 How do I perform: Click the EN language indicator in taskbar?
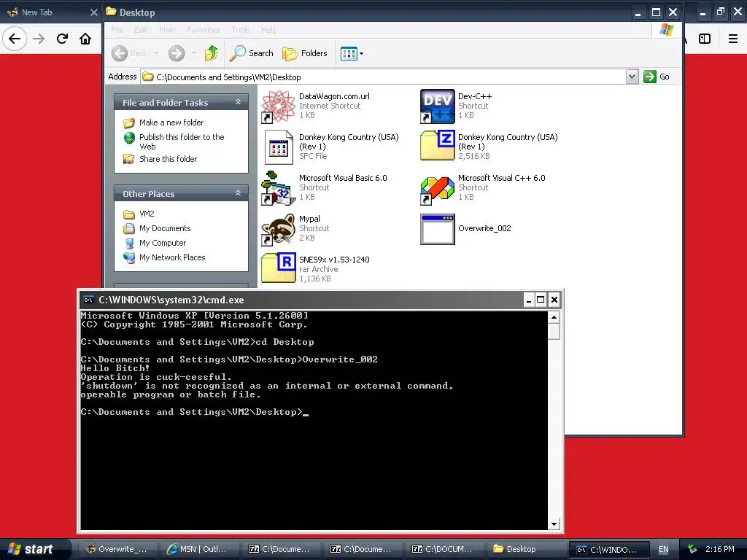pyautogui.click(x=664, y=549)
